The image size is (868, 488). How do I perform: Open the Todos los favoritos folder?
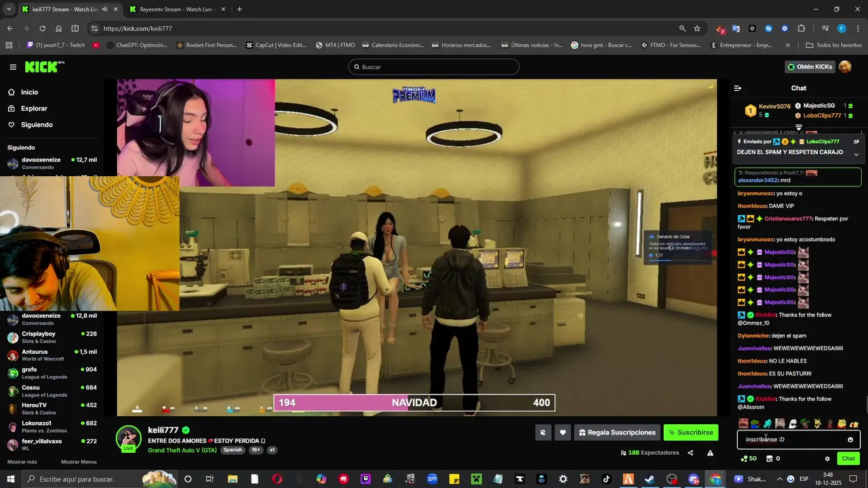(x=833, y=45)
